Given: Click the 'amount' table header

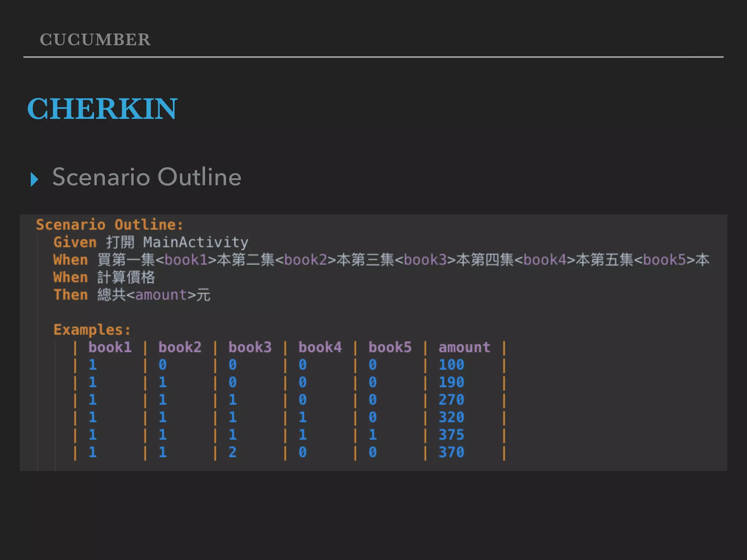Looking at the screenshot, I should point(464,347).
